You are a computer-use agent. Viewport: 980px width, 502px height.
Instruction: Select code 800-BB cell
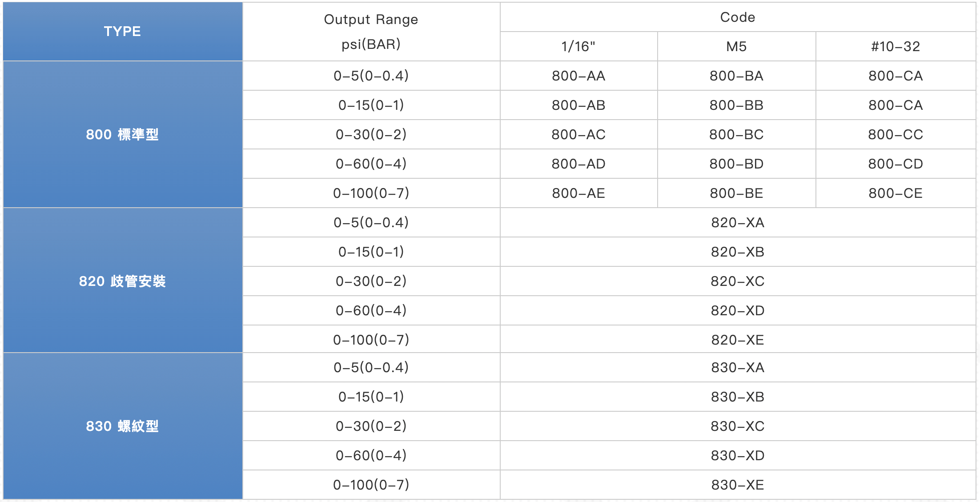(736, 105)
